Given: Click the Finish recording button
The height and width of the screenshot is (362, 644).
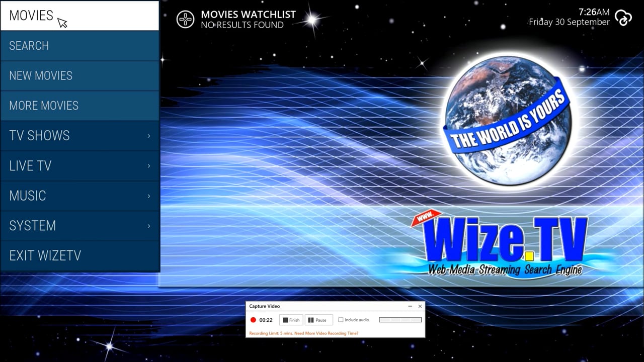Looking at the screenshot, I should 291,320.
